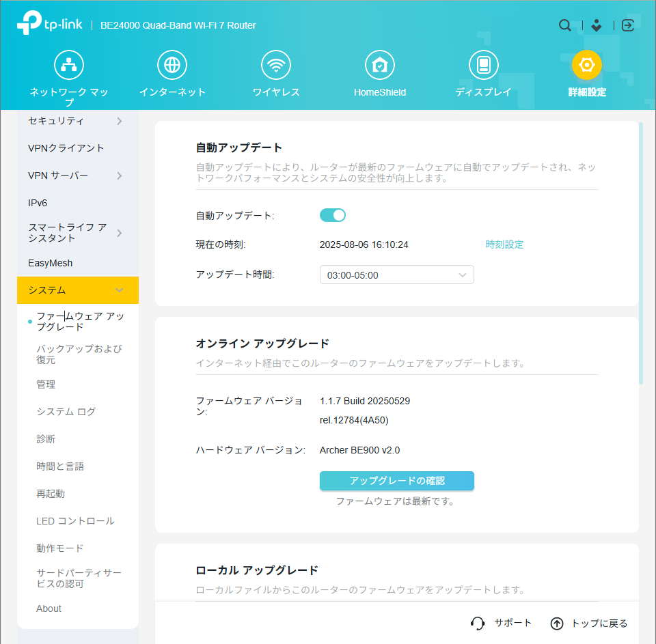Open the アップデート時間 dropdown
Image resolution: width=656 pixels, height=644 pixels.
(396, 275)
